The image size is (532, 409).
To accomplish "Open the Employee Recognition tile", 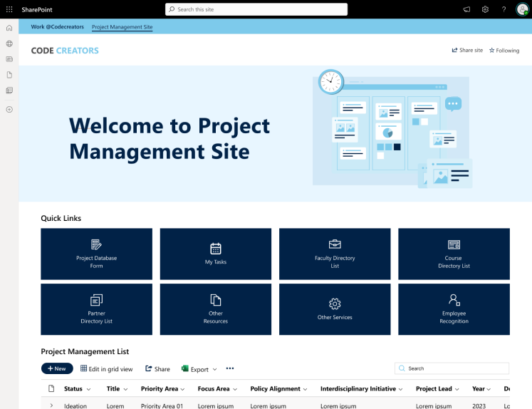I will coord(454,309).
